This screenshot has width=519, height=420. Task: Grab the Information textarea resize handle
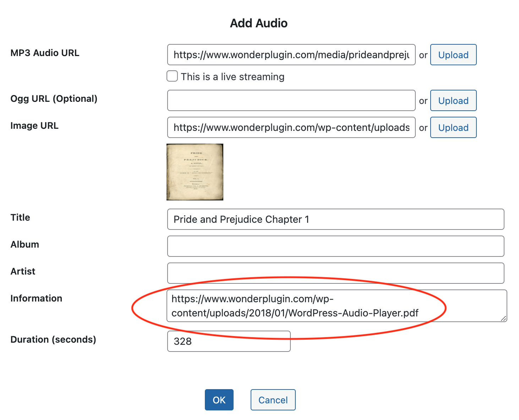click(x=503, y=319)
